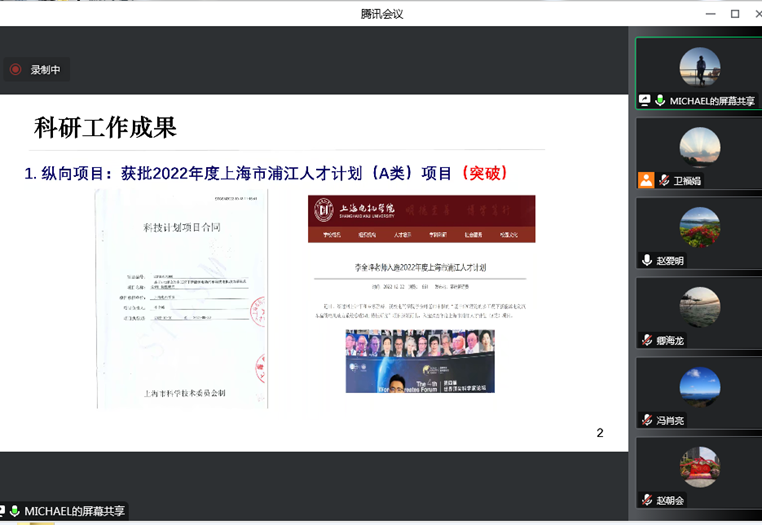Click 赵朝会's muted microphone icon
The width and height of the screenshot is (762, 525).
click(647, 500)
